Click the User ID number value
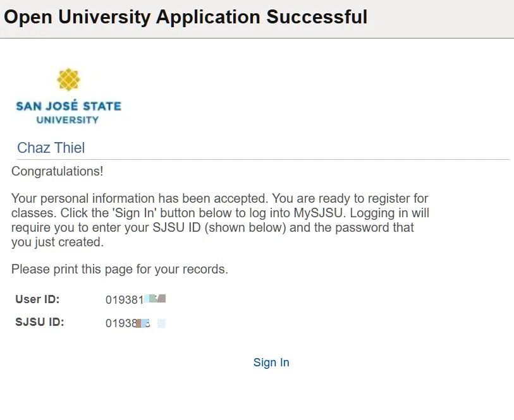 (124, 300)
